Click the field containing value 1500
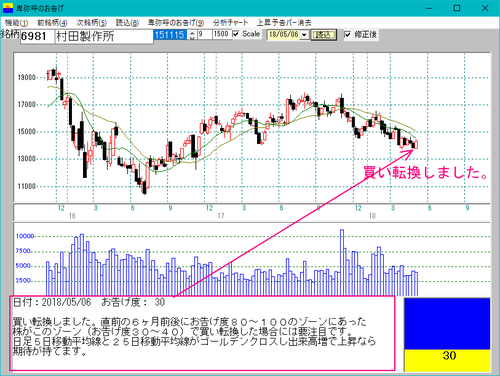This screenshot has width=500, height=376. (x=221, y=34)
